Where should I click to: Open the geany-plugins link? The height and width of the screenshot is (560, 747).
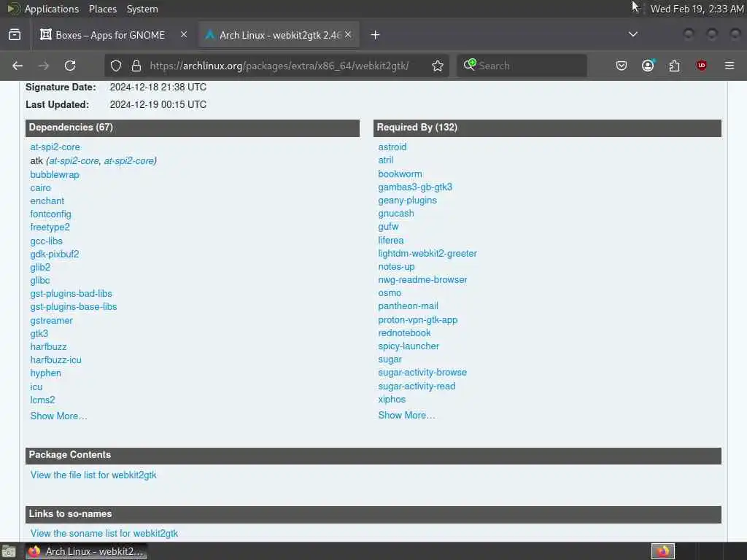coord(407,200)
